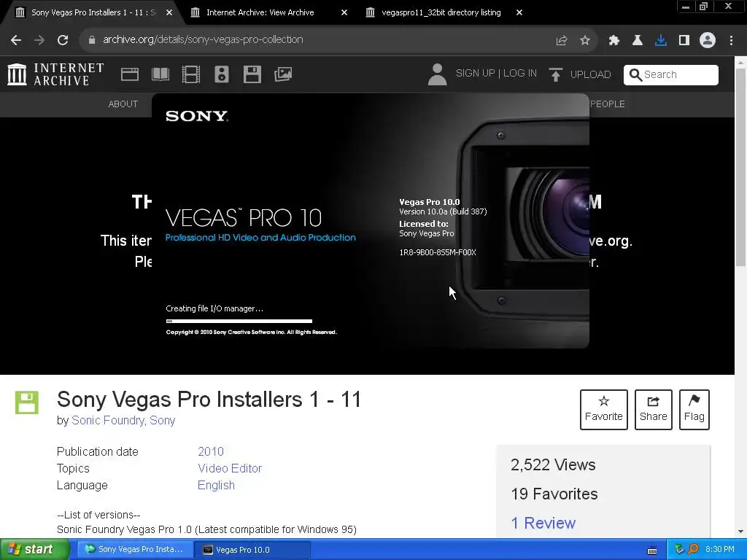The image size is (747, 560).
Task: Click ABOUT in the archive nav
Action: tap(123, 104)
